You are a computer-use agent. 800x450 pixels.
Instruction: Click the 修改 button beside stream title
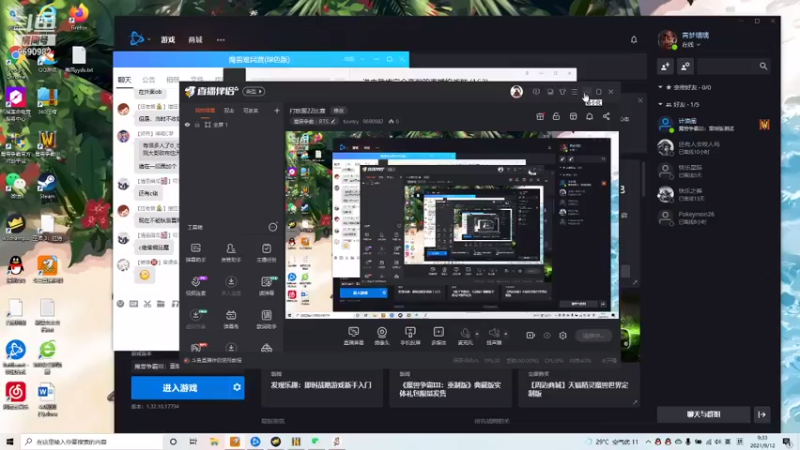click(x=338, y=110)
